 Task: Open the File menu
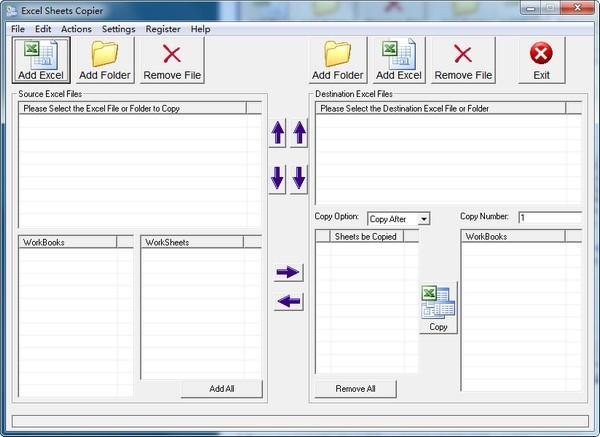tap(18, 29)
